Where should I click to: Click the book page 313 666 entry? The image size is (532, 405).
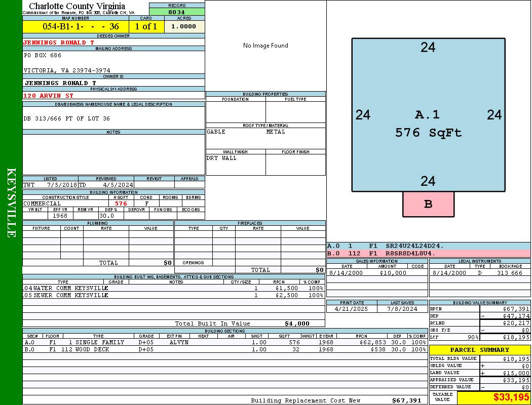pos(509,273)
